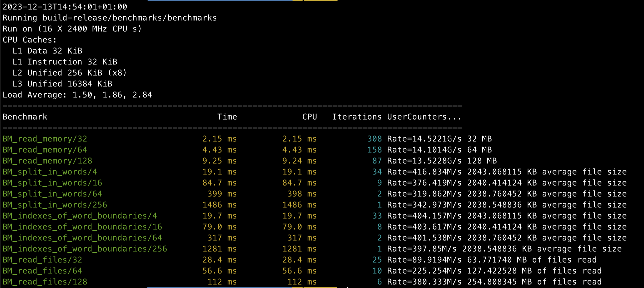Click the iterations count 158
The width and height of the screenshot is (644, 288).
pyautogui.click(x=374, y=150)
